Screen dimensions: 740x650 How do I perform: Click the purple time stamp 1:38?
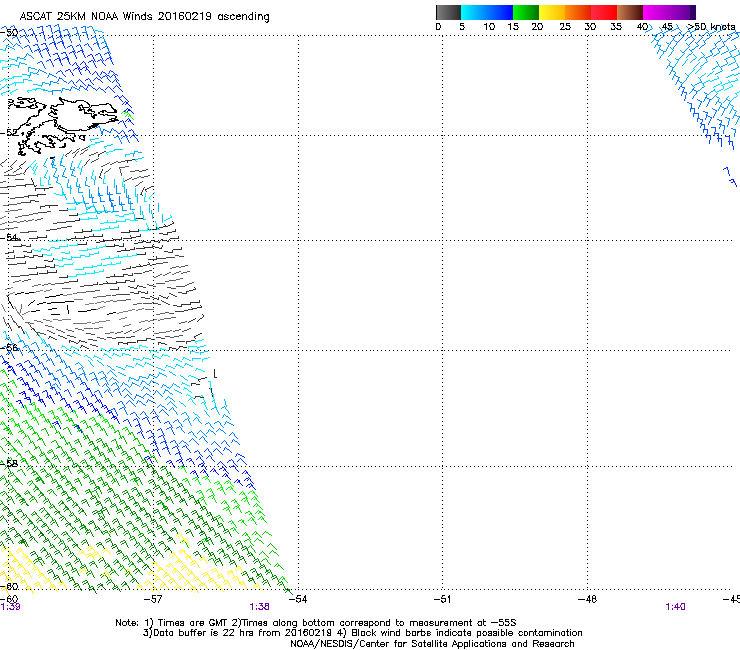[260, 607]
